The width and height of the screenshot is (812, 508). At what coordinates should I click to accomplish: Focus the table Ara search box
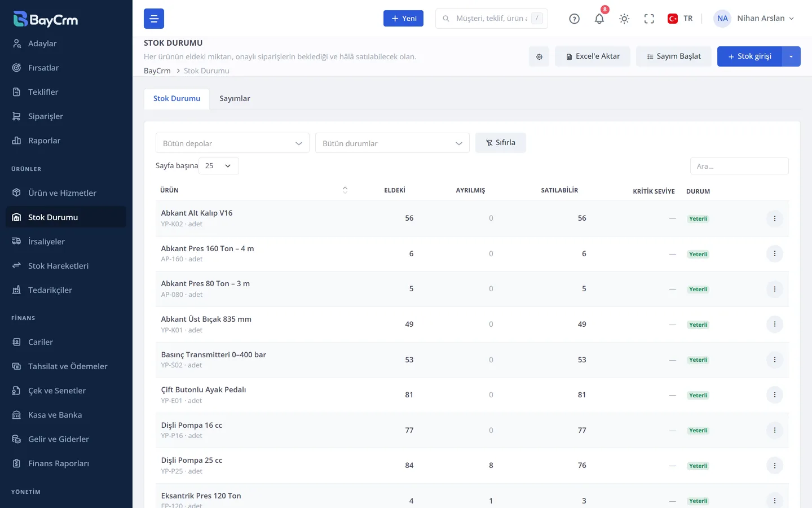click(x=739, y=166)
